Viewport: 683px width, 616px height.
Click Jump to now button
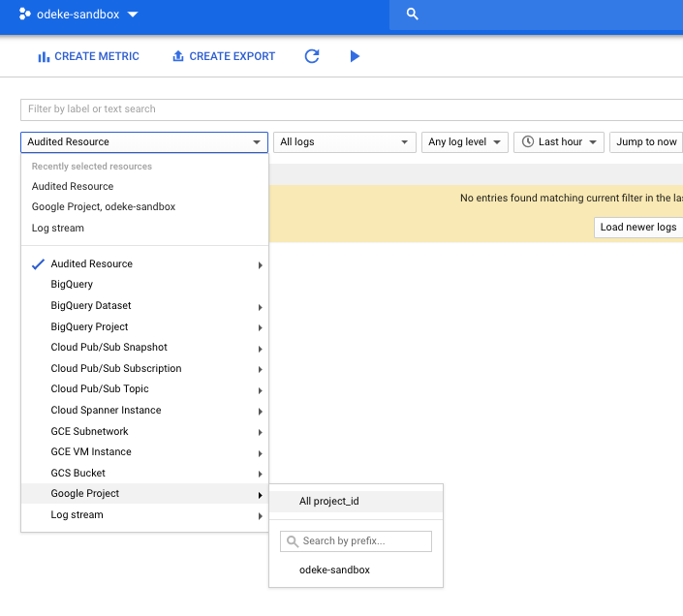(x=646, y=142)
